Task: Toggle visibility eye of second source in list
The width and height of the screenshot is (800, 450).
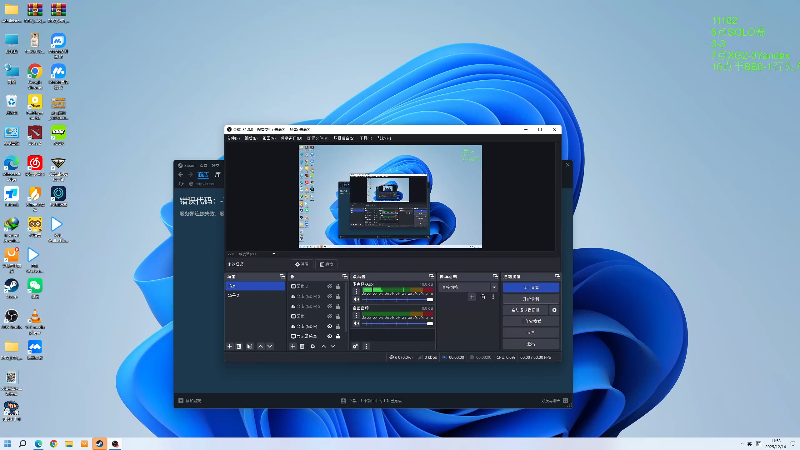Action: point(329,296)
